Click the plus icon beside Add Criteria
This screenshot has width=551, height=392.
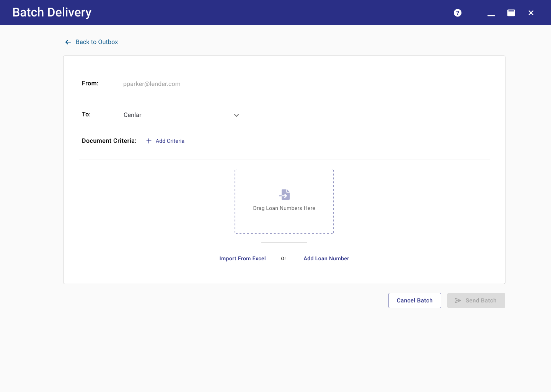pyautogui.click(x=149, y=141)
